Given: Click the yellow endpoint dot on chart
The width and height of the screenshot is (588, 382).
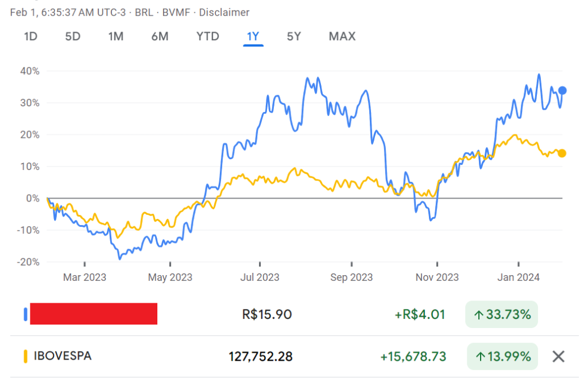Looking at the screenshot, I should [x=562, y=153].
